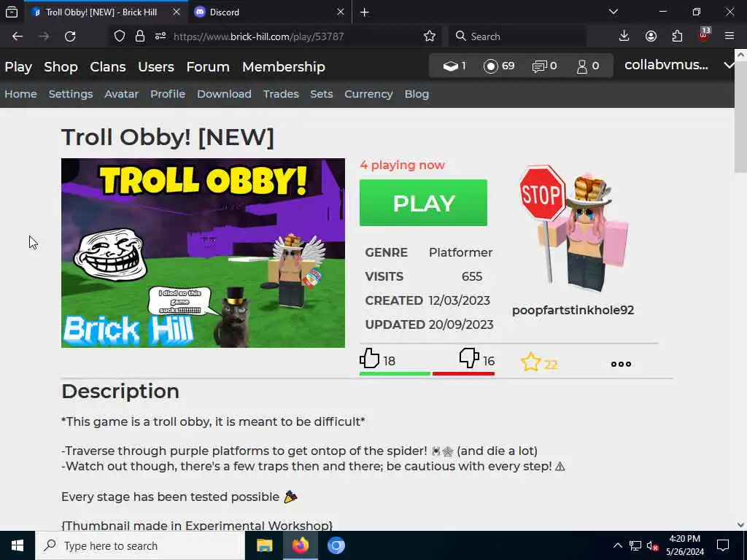This screenshot has height=560, width=747.
Task: Open the Avatar link
Action: click(x=122, y=94)
